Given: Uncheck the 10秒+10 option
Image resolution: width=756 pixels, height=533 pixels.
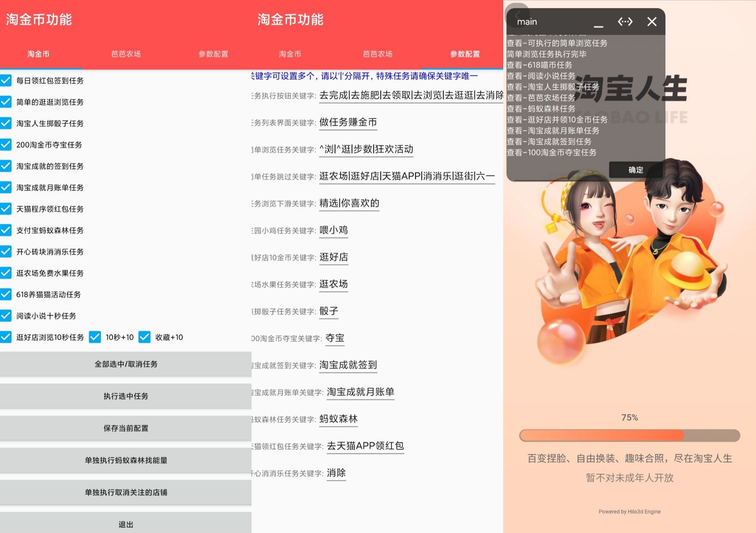Looking at the screenshot, I should tap(95, 337).
